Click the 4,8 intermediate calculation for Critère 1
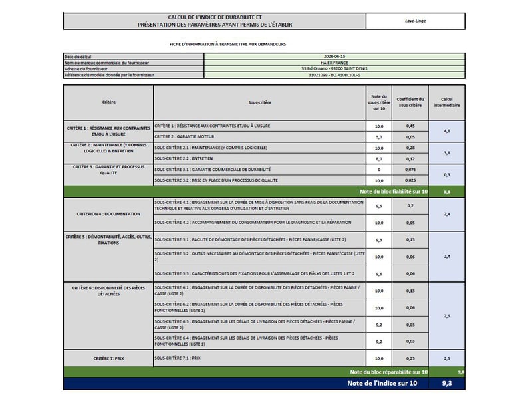 (446, 131)
